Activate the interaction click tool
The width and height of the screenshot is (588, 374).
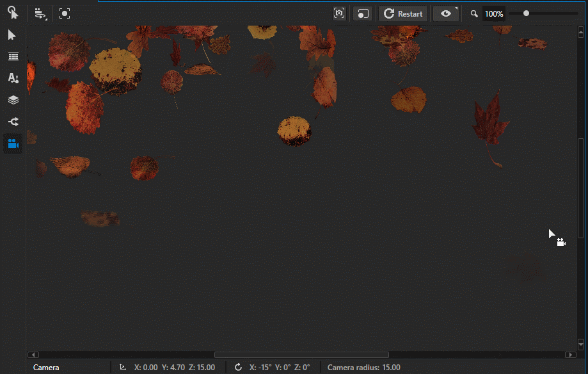pos(12,13)
